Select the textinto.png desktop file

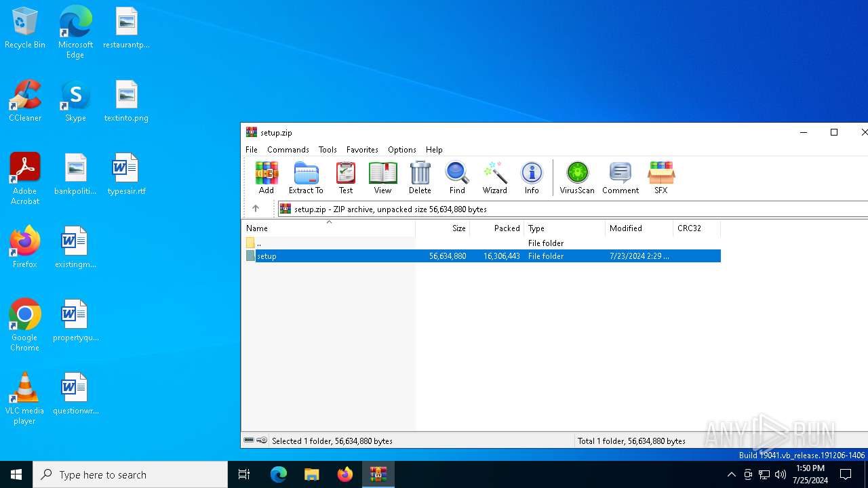coord(126,101)
